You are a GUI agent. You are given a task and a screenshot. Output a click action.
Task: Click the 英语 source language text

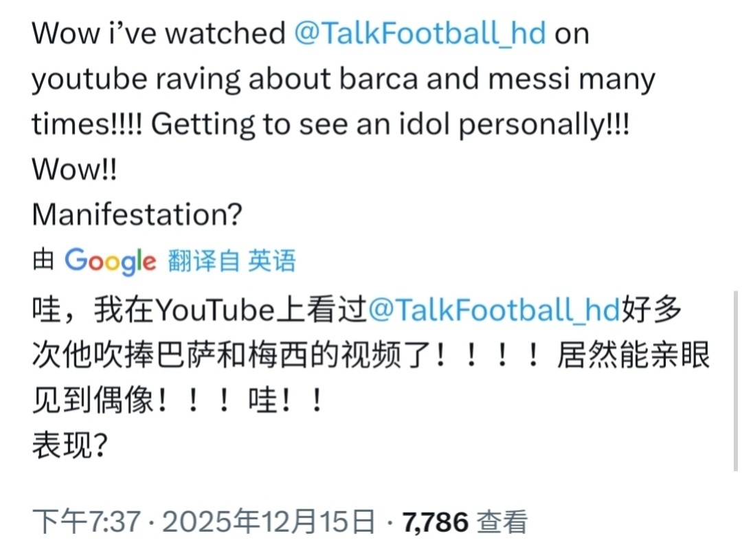[272, 260]
